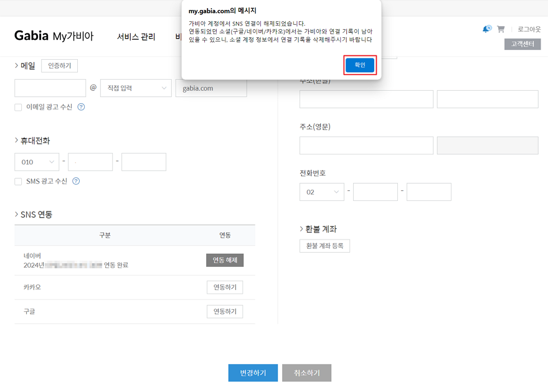Click the 카카오 row label
This screenshot has height=392, width=548.
pyautogui.click(x=32, y=287)
